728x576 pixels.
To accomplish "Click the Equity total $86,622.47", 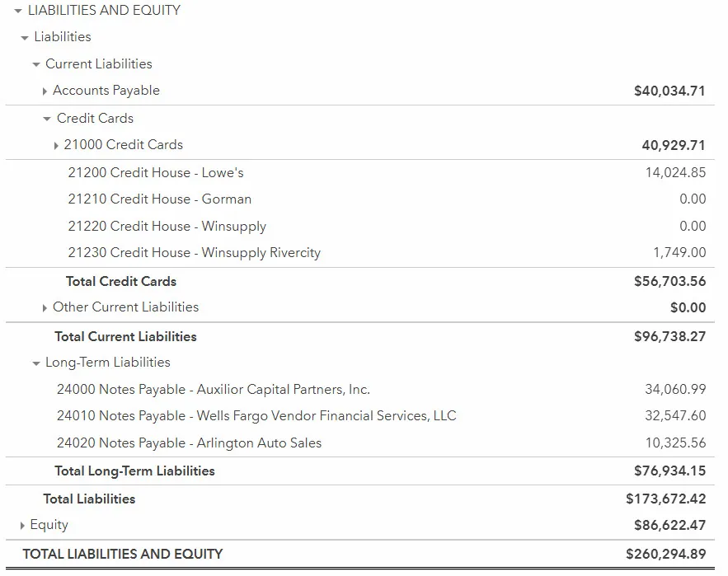I will pos(669,526).
